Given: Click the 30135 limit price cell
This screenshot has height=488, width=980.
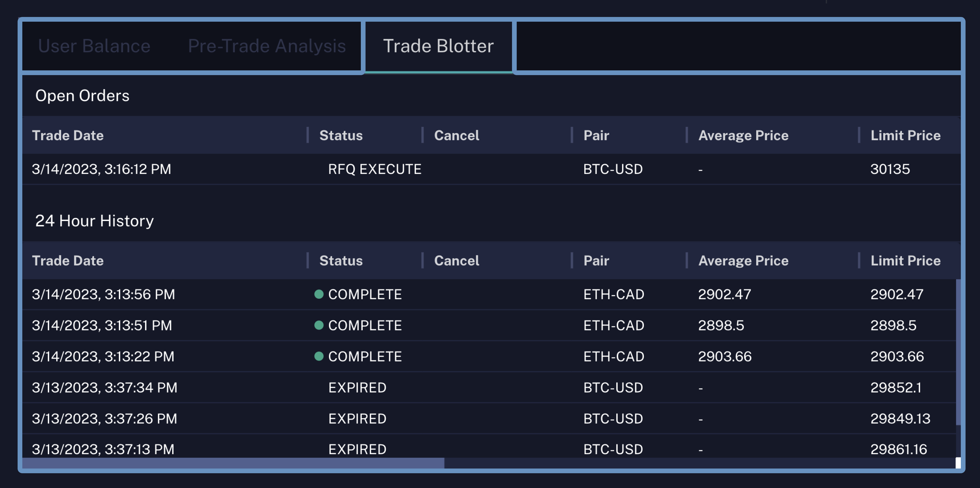Looking at the screenshot, I should click(x=890, y=169).
